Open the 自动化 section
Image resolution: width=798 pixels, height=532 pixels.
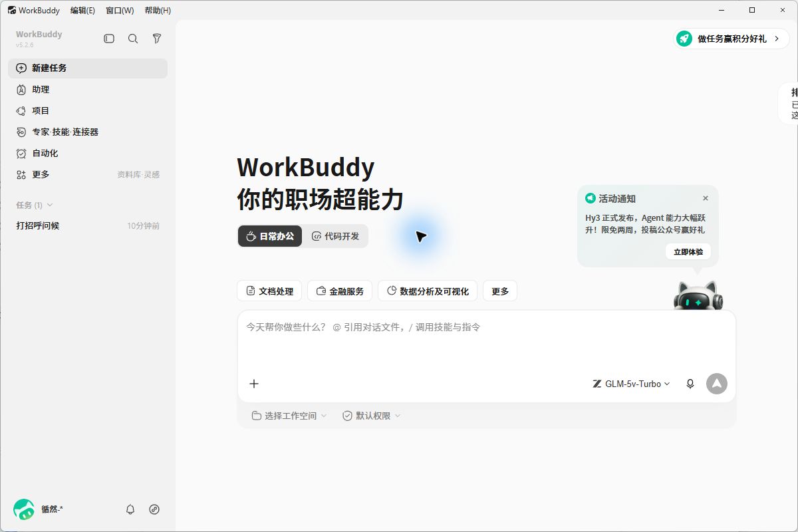pos(88,153)
